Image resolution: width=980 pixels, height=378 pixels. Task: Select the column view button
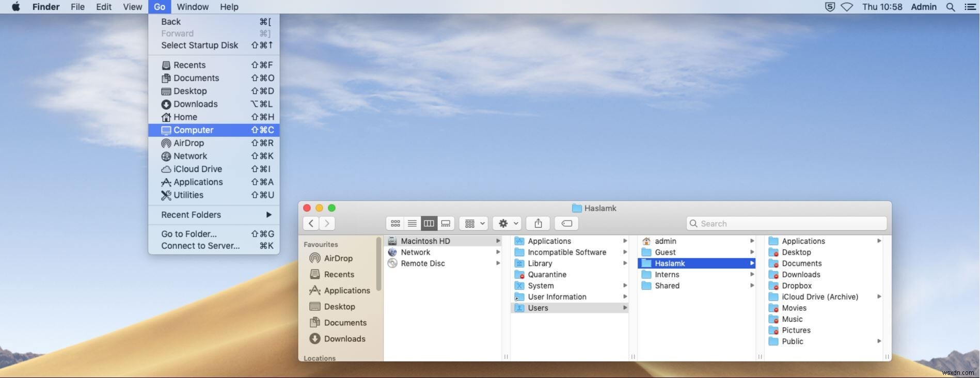click(x=429, y=224)
